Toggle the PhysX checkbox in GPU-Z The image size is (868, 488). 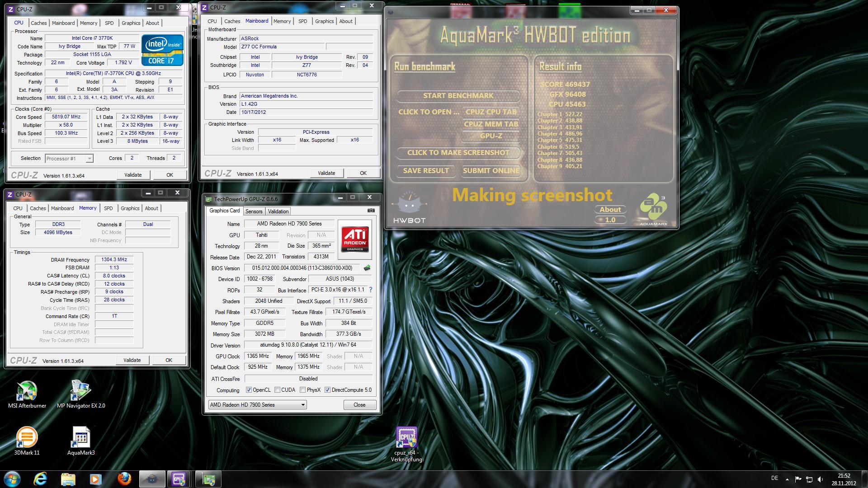pyautogui.click(x=302, y=390)
